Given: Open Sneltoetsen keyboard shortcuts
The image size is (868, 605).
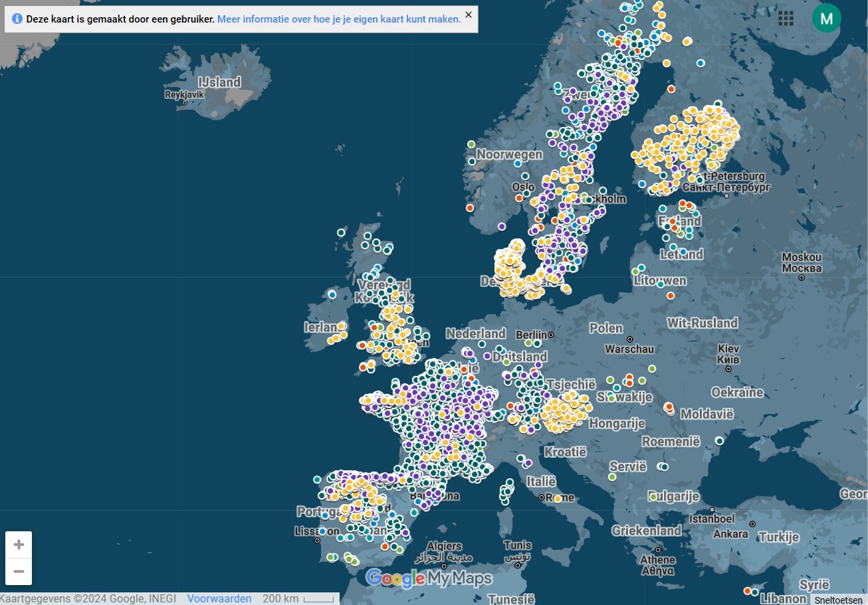Looking at the screenshot, I should pyautogui.click(x=838, y=600).
